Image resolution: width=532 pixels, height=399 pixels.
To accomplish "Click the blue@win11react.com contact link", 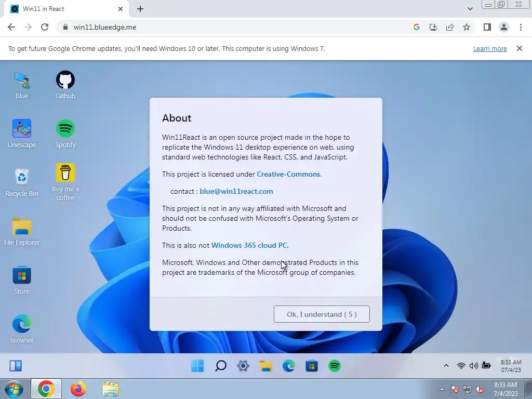I will tap(236, 191).
